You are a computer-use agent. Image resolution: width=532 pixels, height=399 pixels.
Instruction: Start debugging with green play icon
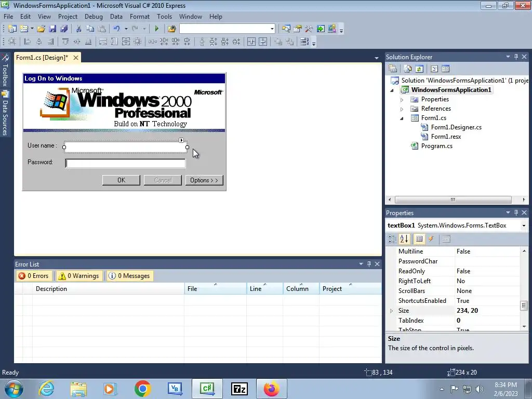(156, 29)
